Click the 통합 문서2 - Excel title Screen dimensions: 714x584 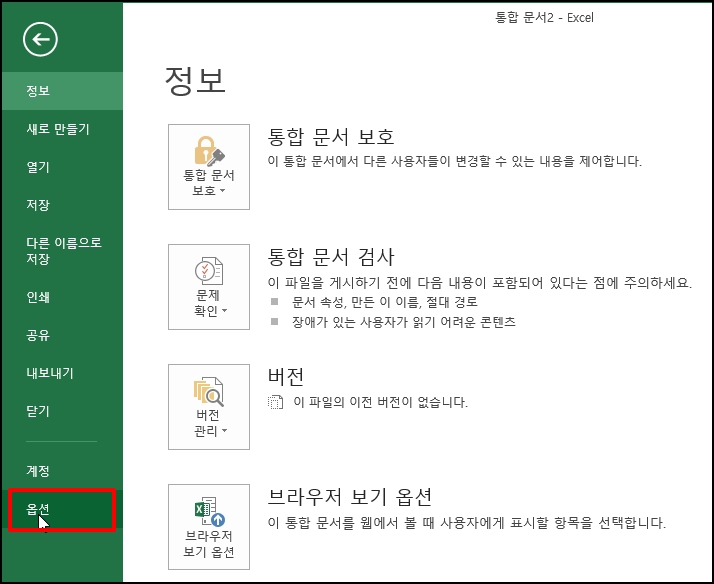coord(544,18)
